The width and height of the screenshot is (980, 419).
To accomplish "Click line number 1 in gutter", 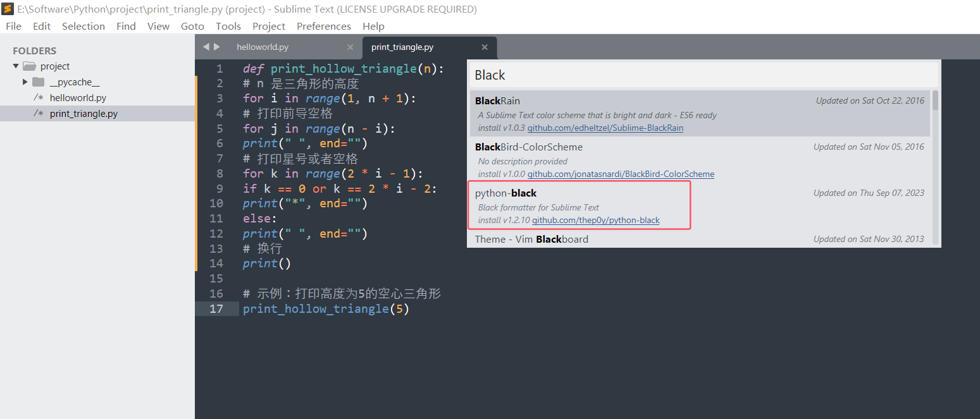I will coord(219,69).
